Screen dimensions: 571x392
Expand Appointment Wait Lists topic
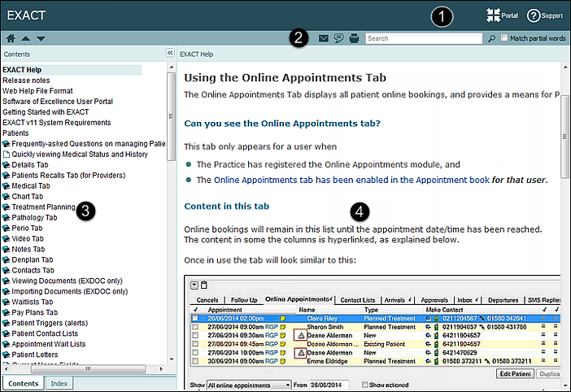click(49, 344)
